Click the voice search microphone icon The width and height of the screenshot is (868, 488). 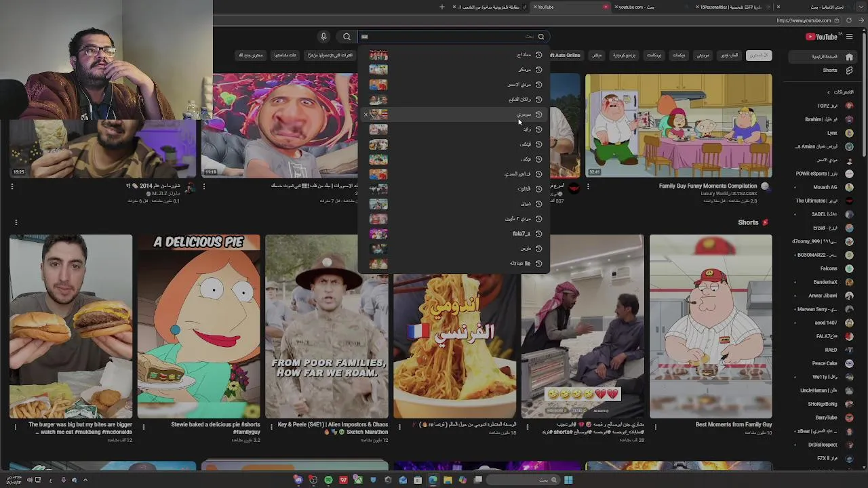[323, 37]
